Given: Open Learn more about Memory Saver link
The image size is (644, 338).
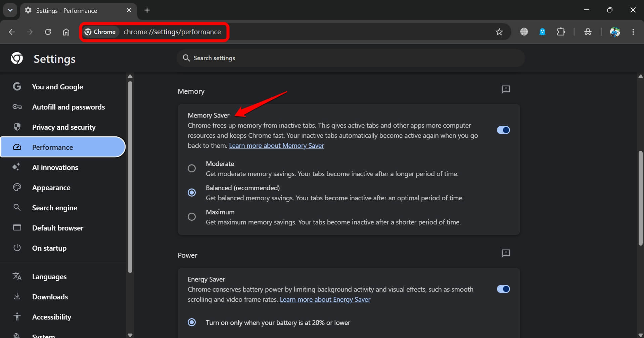Looking at the screenshot, I should 276,145.
